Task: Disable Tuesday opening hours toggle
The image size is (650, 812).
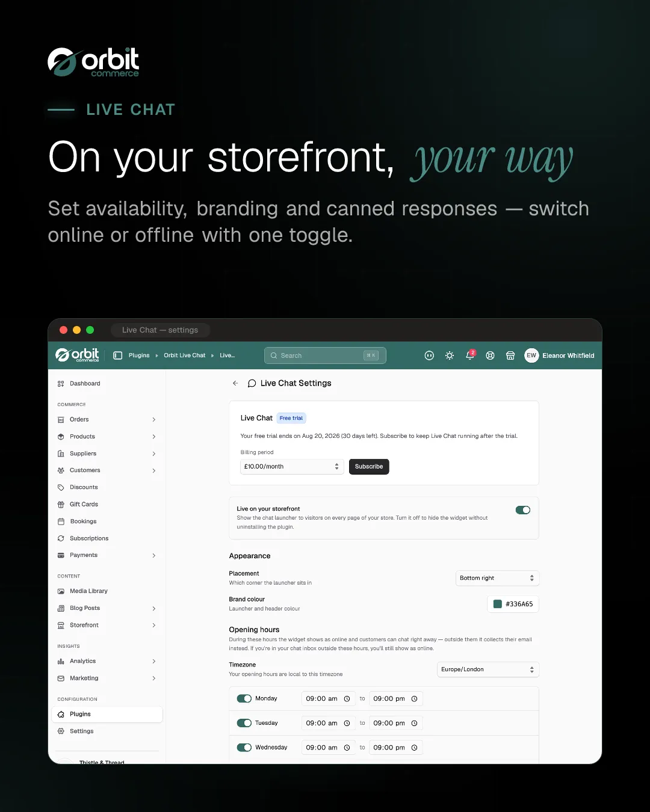Action: click(244, 723)
